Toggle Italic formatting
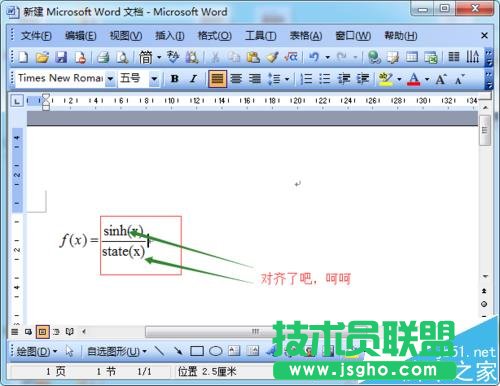 193,79
